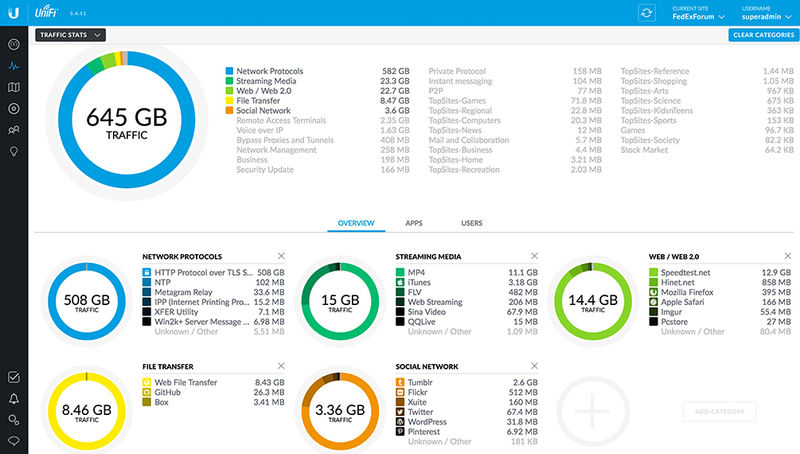Open the Map sidebar icon
The width and height of the screenshot is (800, 454).
pos(14,87)
